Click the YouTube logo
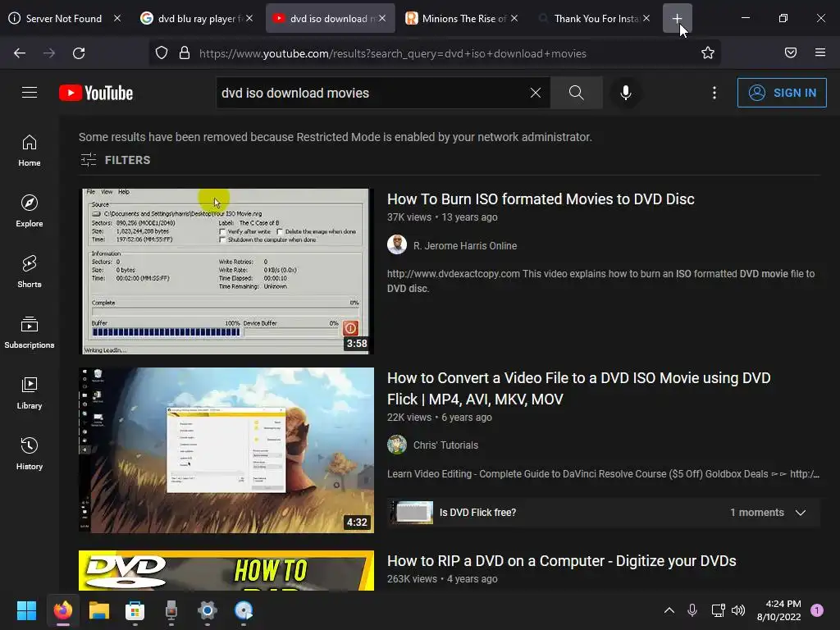The image size is (840, 630). coord(96,94)
